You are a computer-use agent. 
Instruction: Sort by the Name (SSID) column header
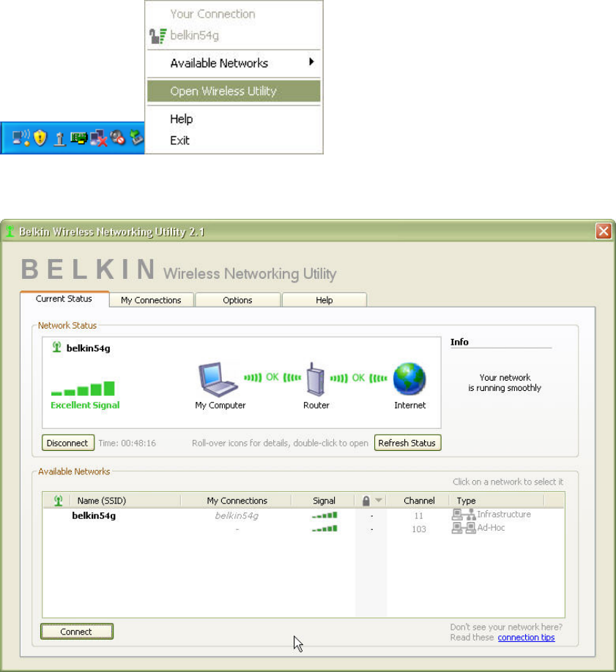[x=102, y=501]
